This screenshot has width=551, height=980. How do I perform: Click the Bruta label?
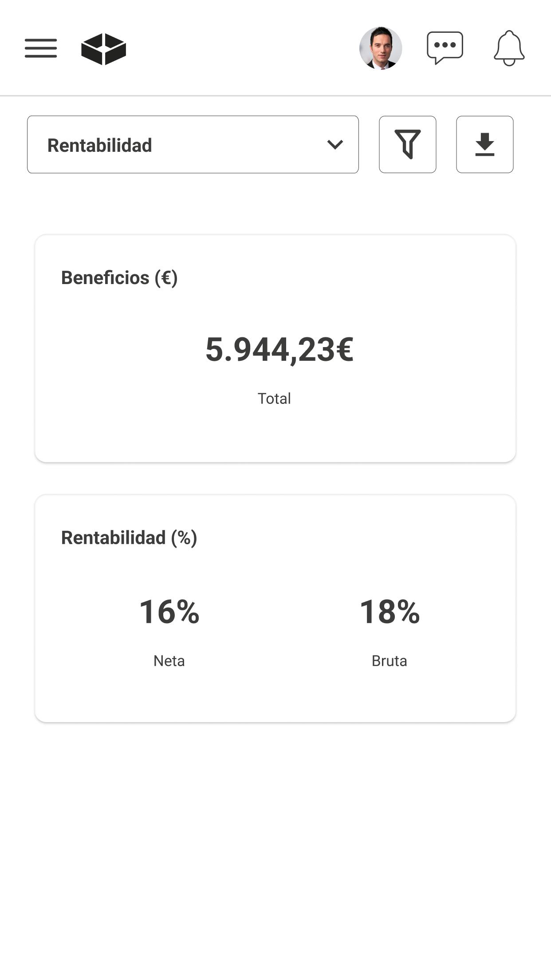[390, 661]
